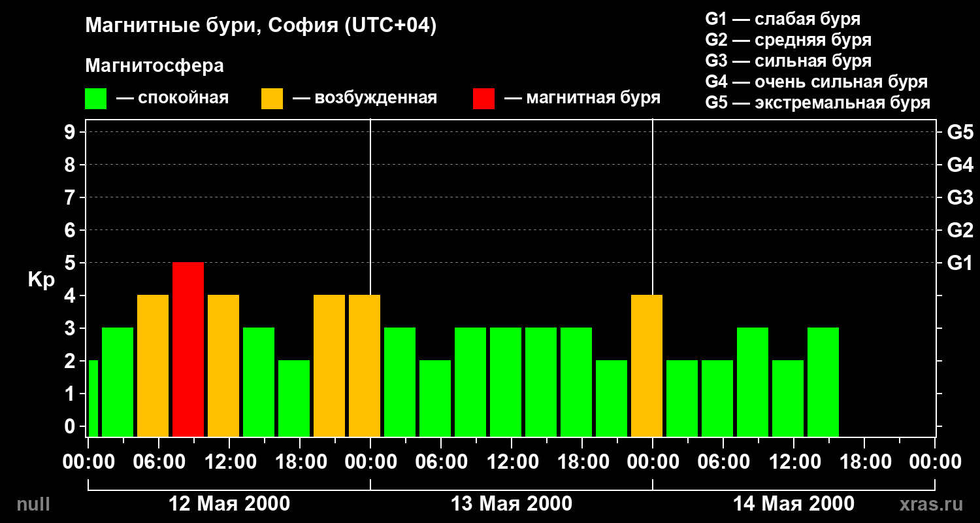Click the '18:00' time label above 13 Мая
The width and height of the screenshot is (980, 523).
pyautogui.click(x=582, y=462)
